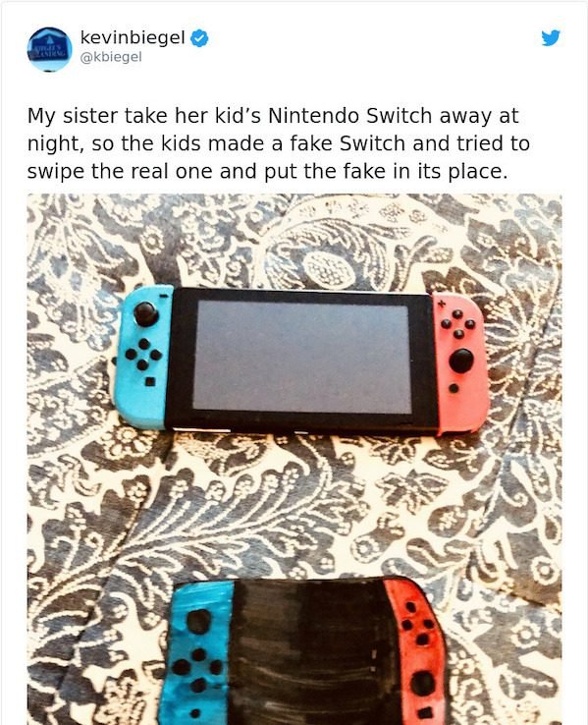Click the blue Joy-Con directional buttons

pos(143,355)
